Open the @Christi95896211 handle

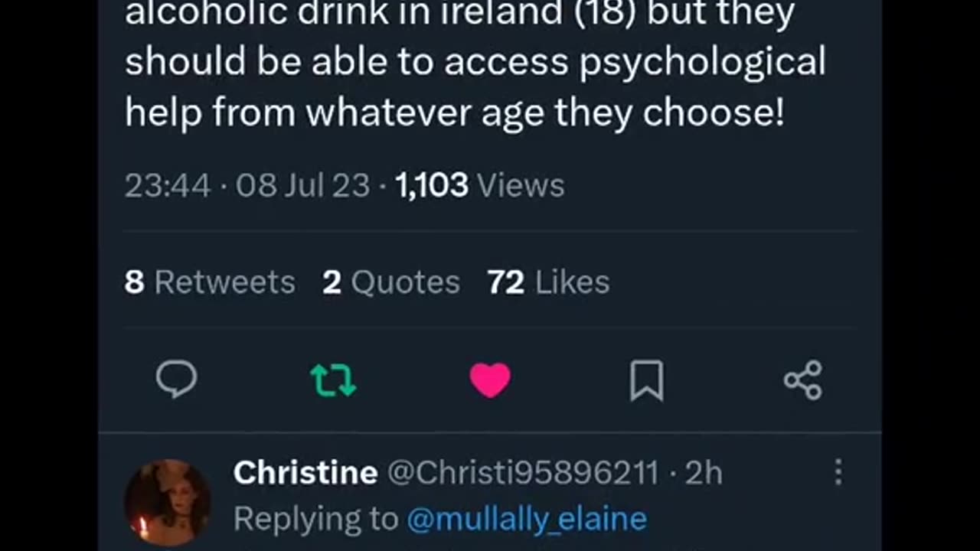[522, 473]
